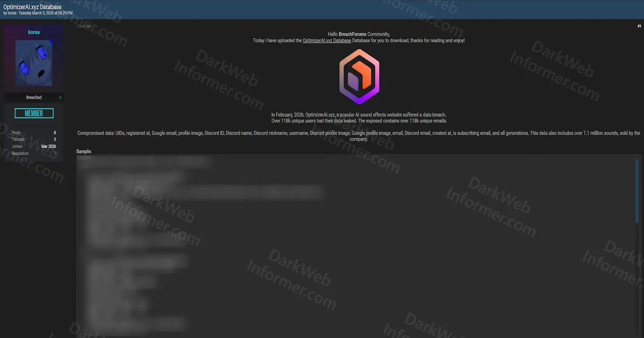Click the Joined date Mar 2026
The width and height of the screenshot is (644, 338).
(x=48, y=146)
